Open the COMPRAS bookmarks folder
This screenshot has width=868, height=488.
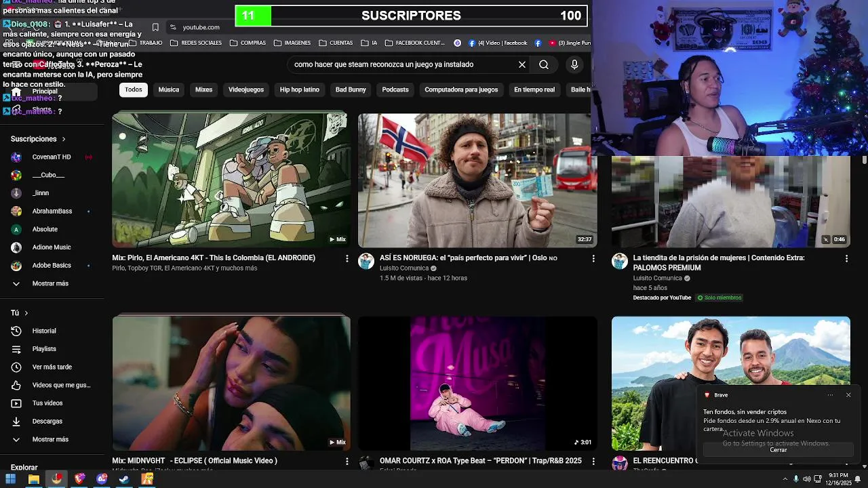click(248, 43)
